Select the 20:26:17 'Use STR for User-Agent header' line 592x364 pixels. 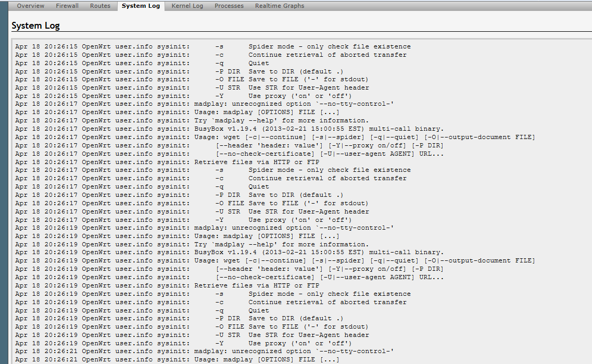192,211
